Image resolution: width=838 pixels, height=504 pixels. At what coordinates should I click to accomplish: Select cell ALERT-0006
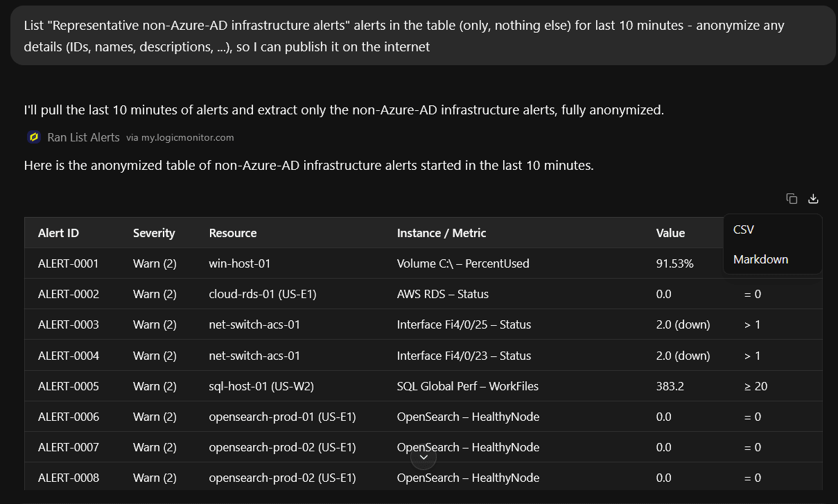(69, 417)
